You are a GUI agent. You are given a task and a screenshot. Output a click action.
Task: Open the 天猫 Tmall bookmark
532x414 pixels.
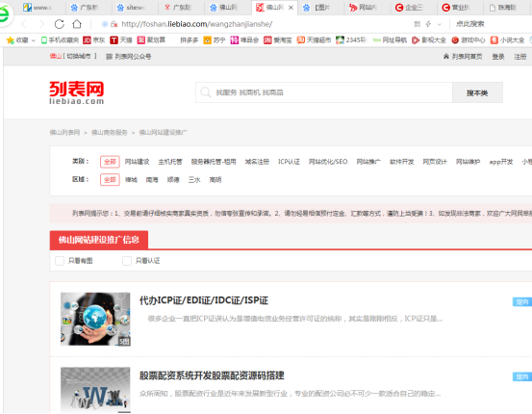tap(121, 40)
